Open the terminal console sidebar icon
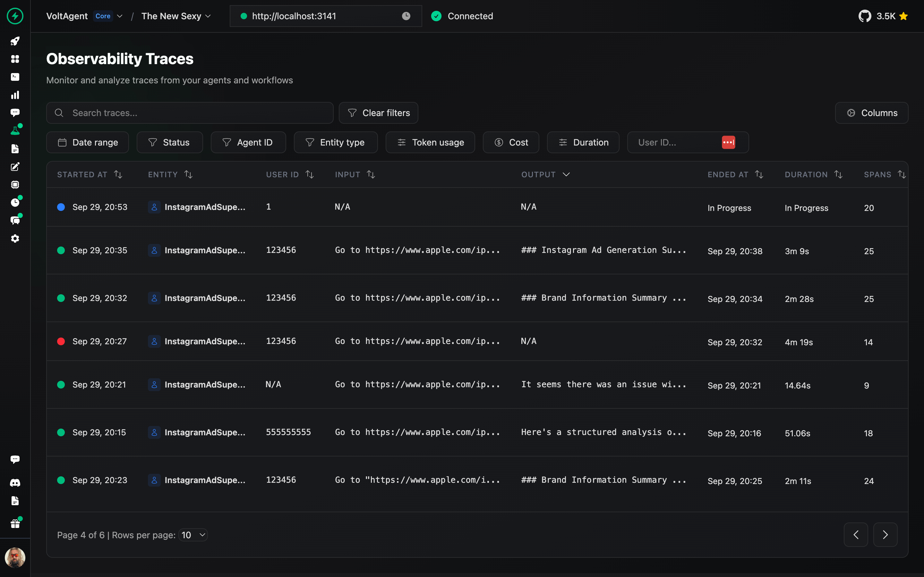This screenshot has height=577, width=924. pyautogui.click(x=15, y=77)
